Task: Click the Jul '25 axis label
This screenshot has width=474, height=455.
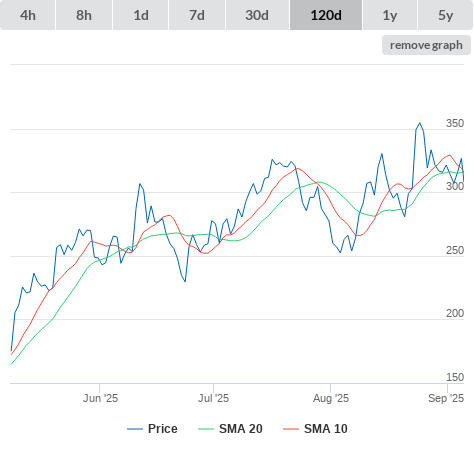Action: 213,398
